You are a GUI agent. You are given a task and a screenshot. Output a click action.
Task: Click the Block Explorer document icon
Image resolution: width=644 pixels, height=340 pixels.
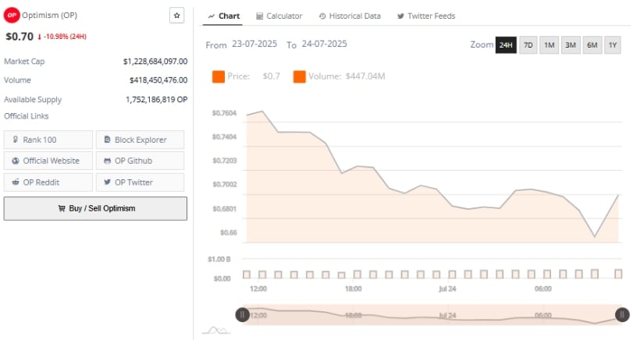[x=107, y=140]
